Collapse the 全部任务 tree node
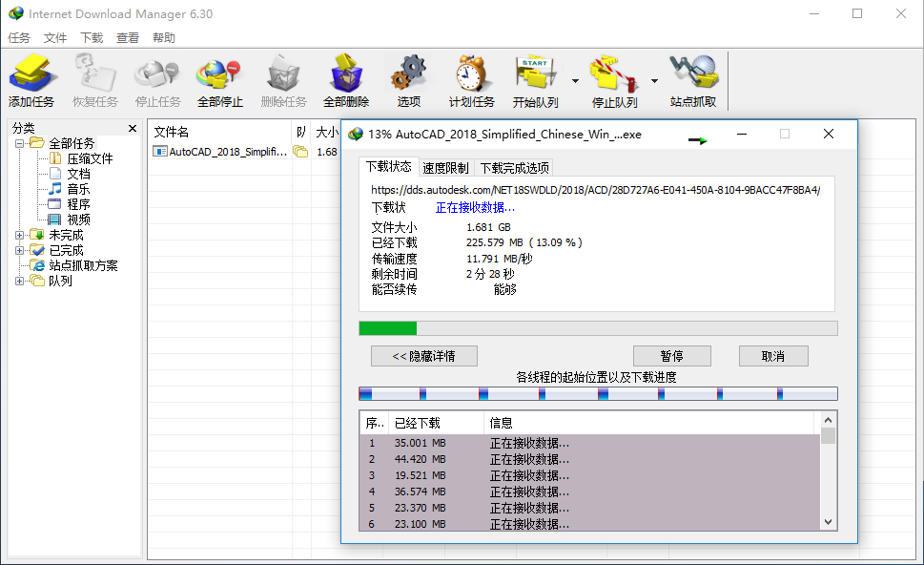 coord(19,143)
